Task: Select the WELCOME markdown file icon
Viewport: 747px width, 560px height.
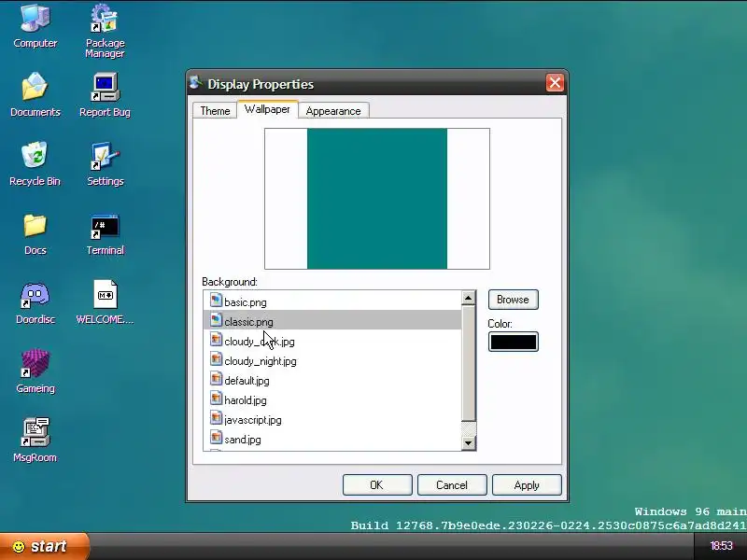Action: (x=105, y=302)
